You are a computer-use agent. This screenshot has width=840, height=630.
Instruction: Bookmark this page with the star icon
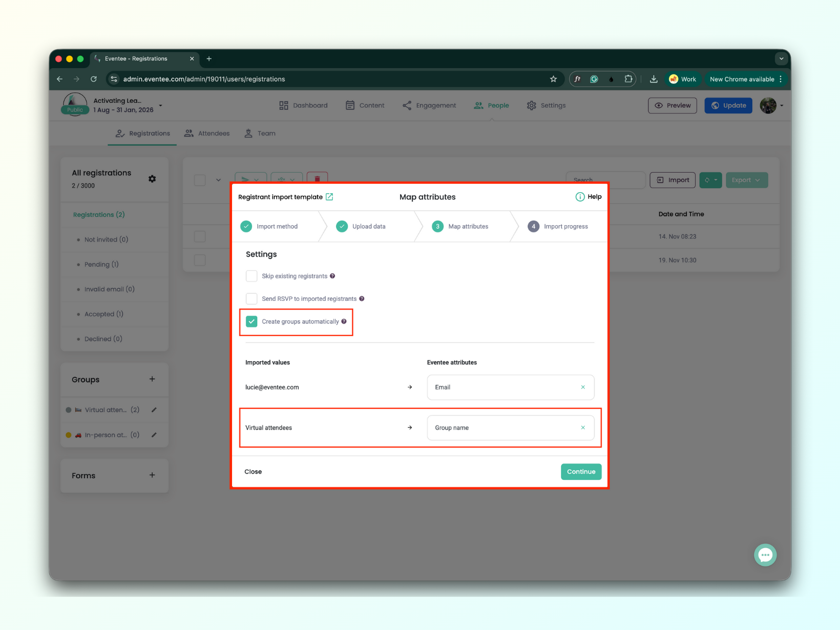[x=553, y=79]
